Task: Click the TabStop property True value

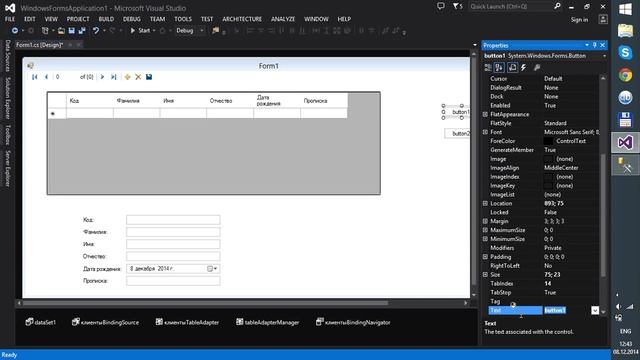Action: pos(550,293)
